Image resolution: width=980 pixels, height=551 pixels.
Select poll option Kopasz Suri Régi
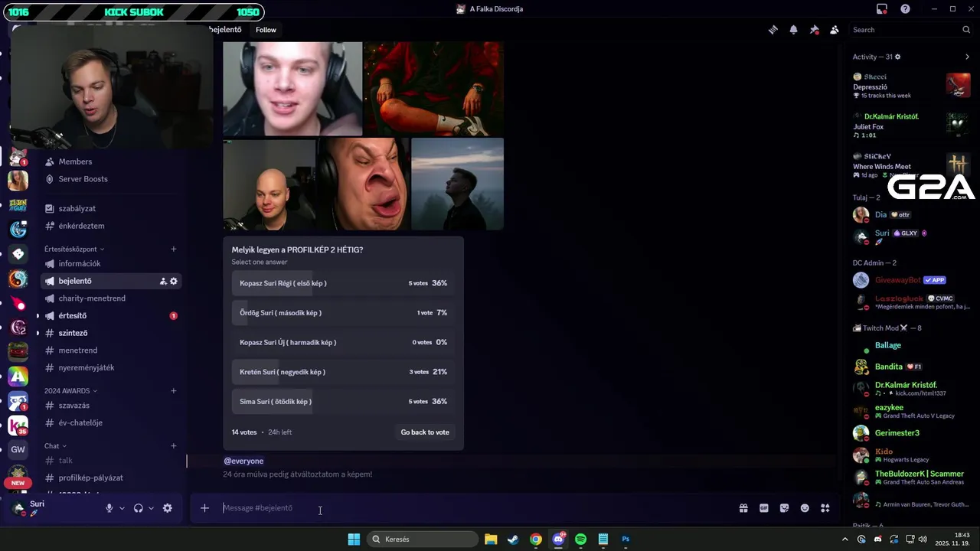click(343, 283)
